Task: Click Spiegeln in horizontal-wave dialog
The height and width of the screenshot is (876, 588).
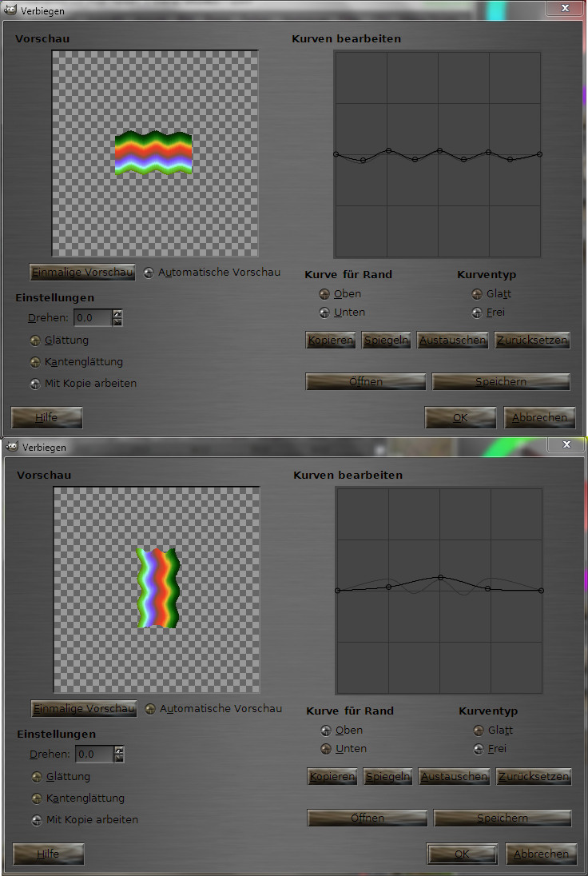Action: 387,340
